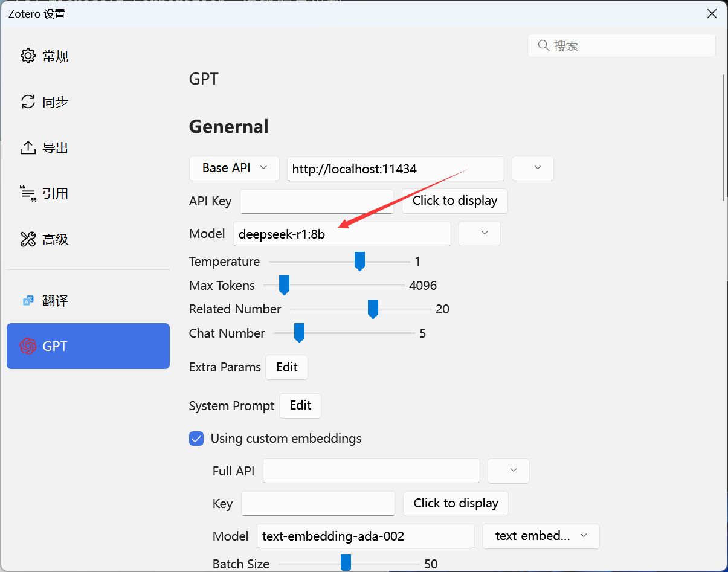The width and height of the screenshot is (728, 572).
Task: Click the deepseek-r1:8b Model field
Action: point(342,234)
